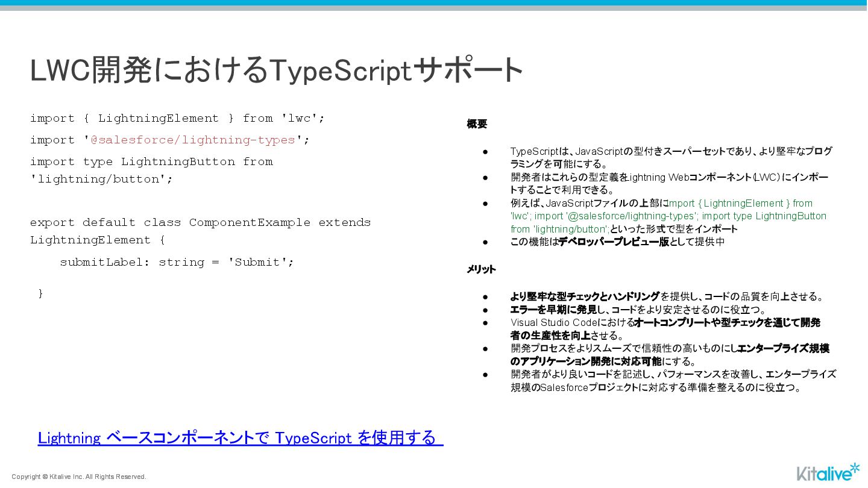Viewport: 868px width, 488px height.
Task: Click the slide title LWC開発におけるTypeScriptサポート
Action: (277, 70)
